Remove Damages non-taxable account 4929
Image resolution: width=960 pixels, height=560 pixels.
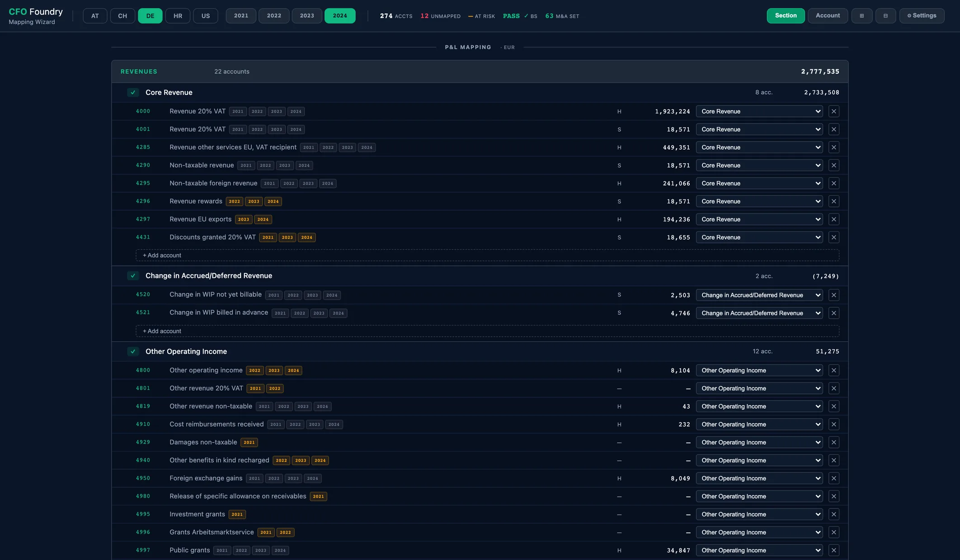[x=834, y=442]
